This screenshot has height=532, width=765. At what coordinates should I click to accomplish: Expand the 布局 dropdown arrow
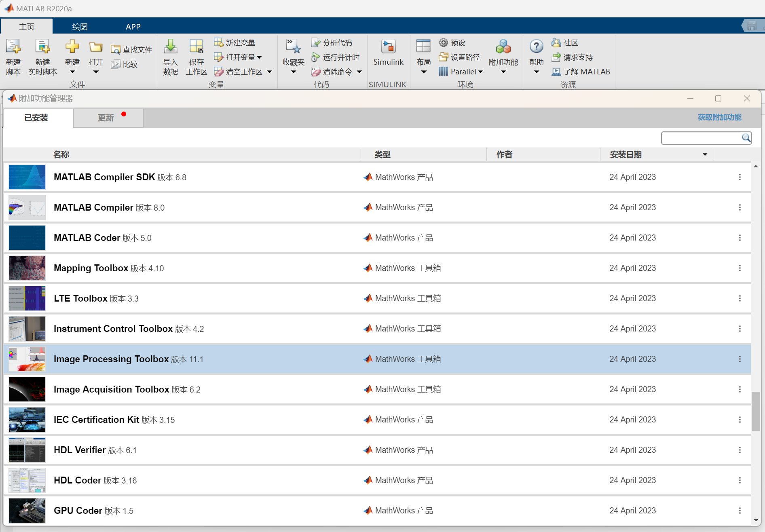tap(423, 72)
